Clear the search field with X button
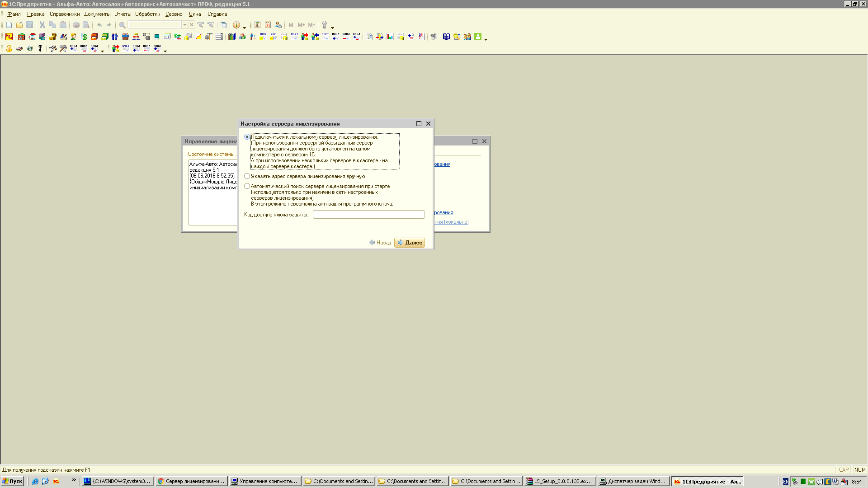Screen dimensions: 868x488 [192, 25]
